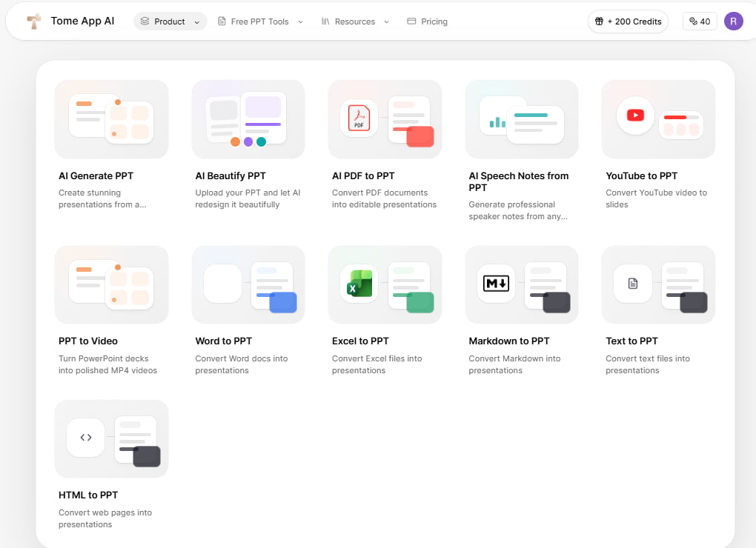Click the Excel icon thumbnail
The image size is (756, 548).
click(x=359, y=284)
